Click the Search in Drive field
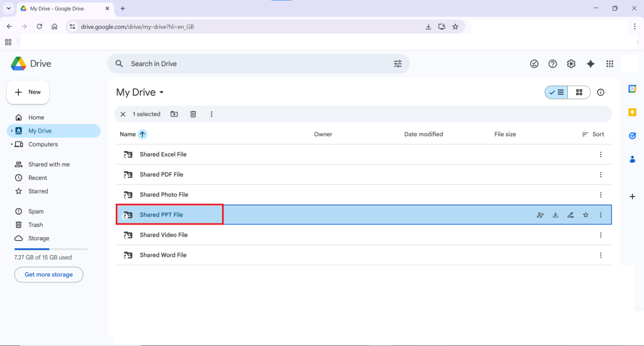The image size is (644, 346). [252, 64]
